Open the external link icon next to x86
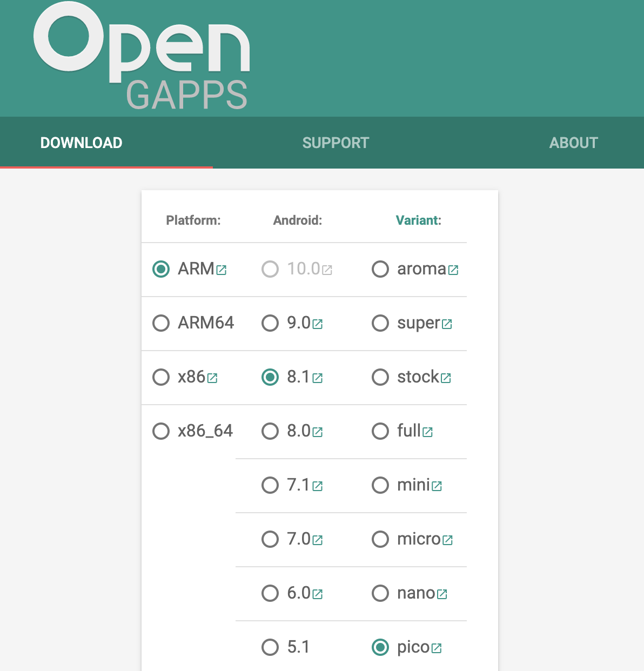Screen dimensions: 644x671 point(212,378)
